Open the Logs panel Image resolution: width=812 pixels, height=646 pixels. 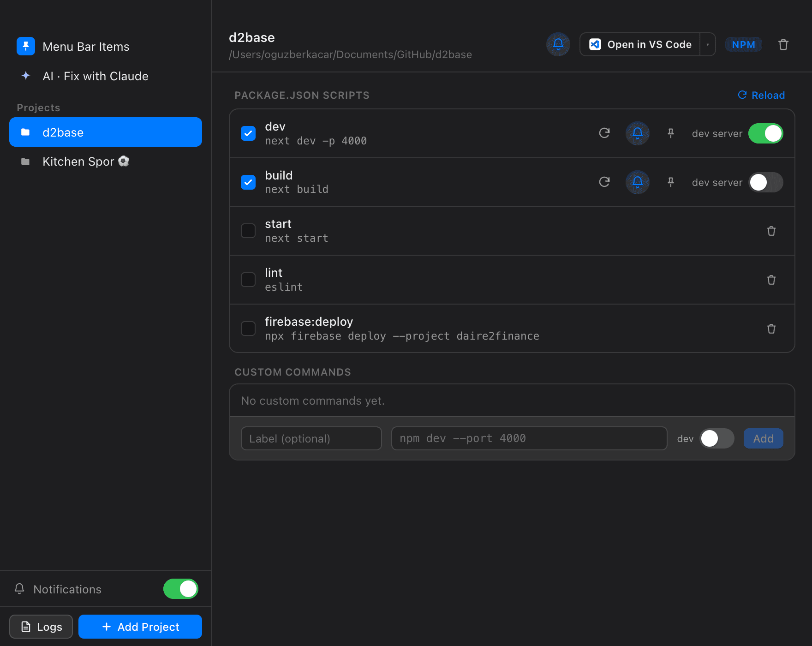coord(41,627)
